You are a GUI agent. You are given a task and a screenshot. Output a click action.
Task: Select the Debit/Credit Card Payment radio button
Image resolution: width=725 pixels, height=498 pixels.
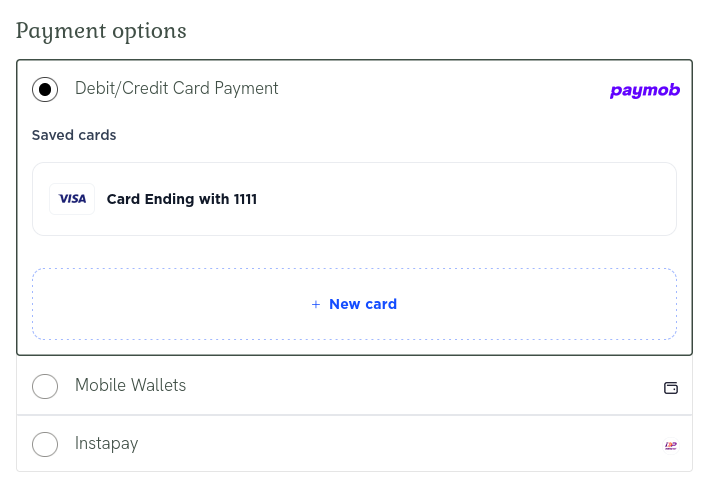(x=45, y=89)
